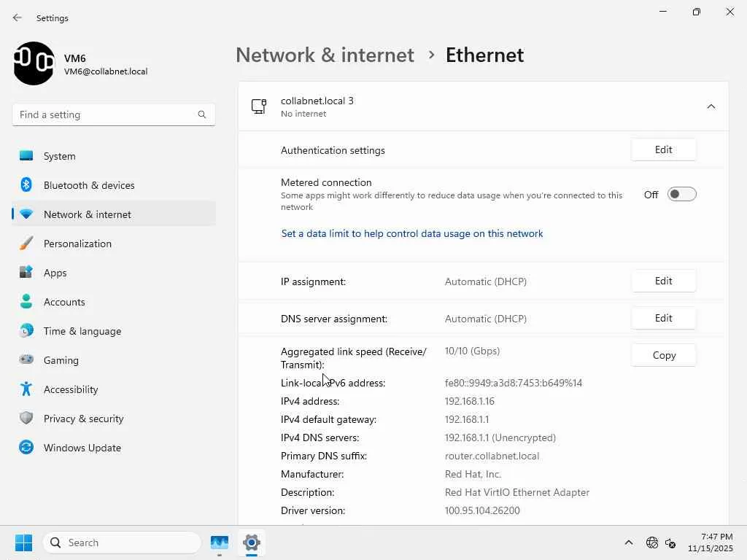
Task: Navigate back to Network & internet breadcrumb
Action: point(325,55)
